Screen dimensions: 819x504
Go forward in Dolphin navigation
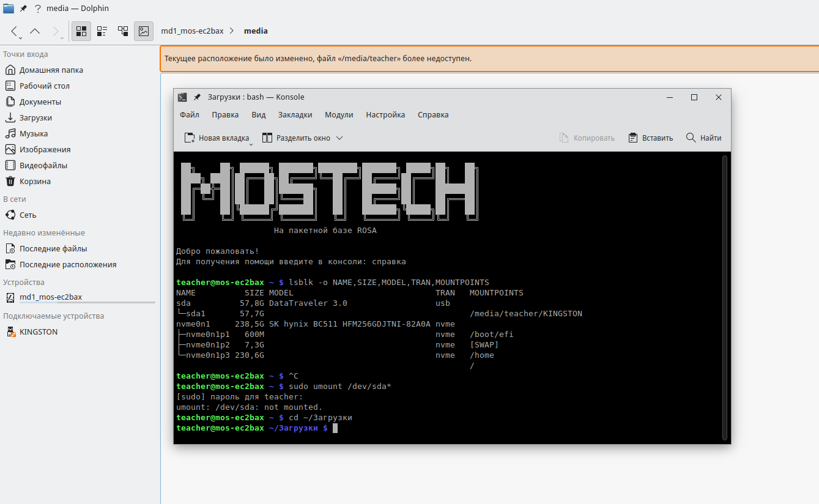55,31
